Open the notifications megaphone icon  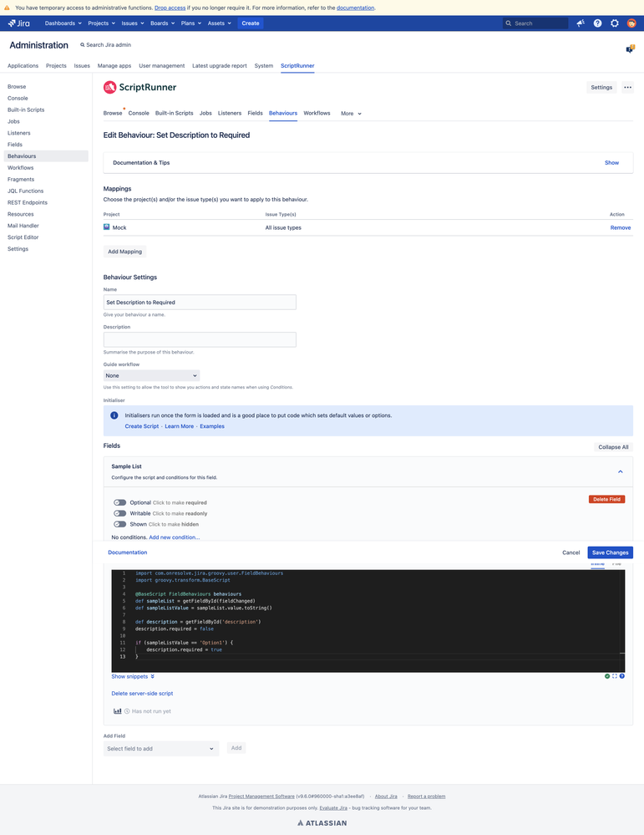pyautogui.click(x=581, y=23)
